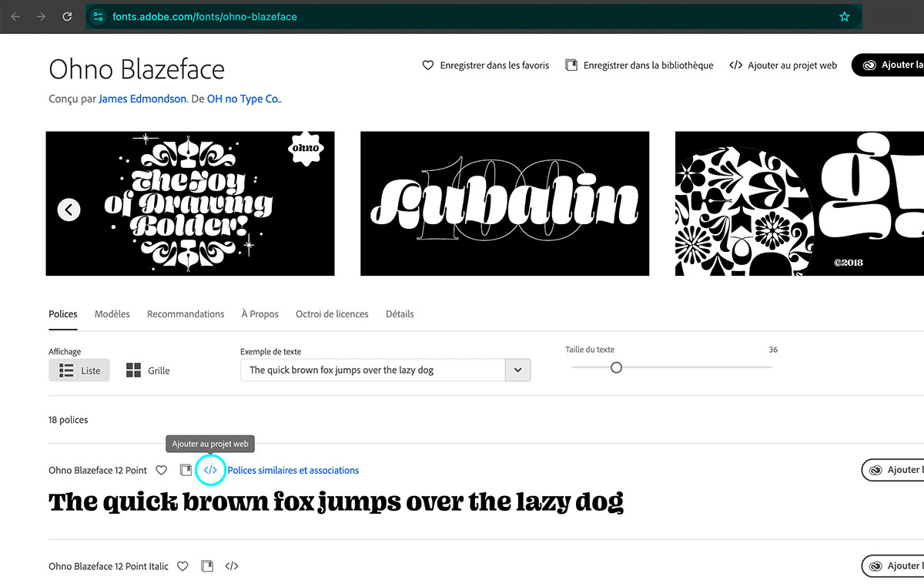Switch to the Recommandations tab
The width and height of the screenshot is (924, 587).
coord(185,314)
